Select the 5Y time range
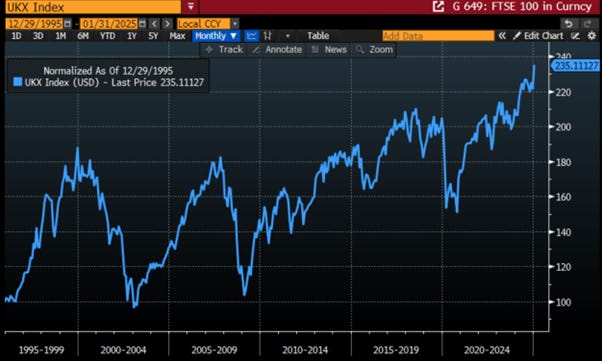Image resolution: width=602 pixels, height=361 pixels. click(153, 36)
